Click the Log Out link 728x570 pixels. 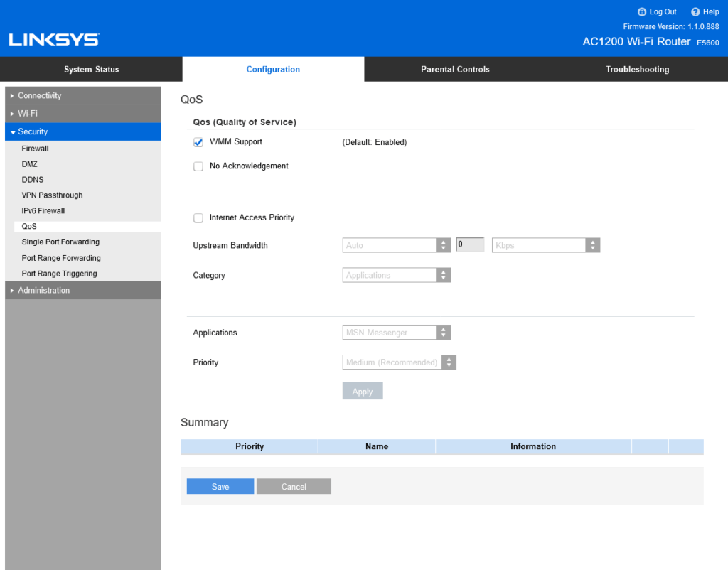coord(663,12)
